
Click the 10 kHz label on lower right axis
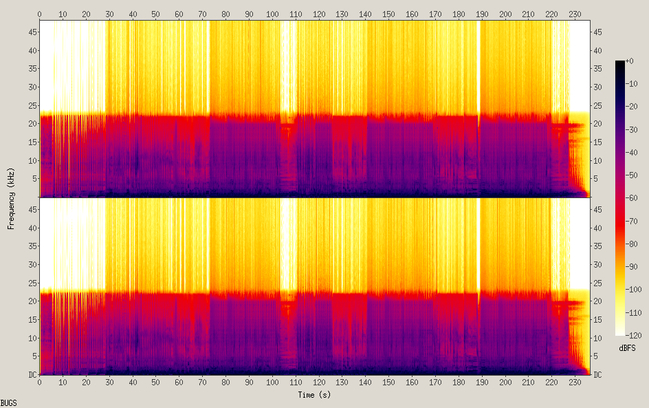[598, 338]
